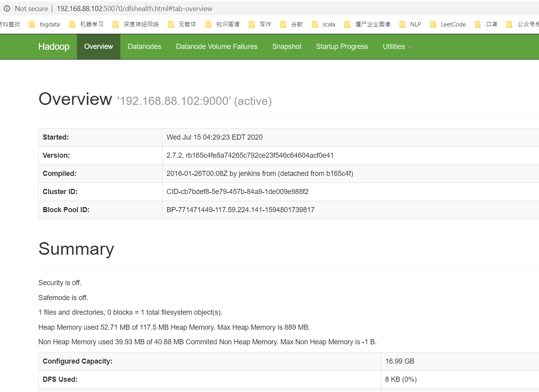Click the site information icon in address bar
Viewport: 539px width, 392px height.
click(x=7, y=8)
